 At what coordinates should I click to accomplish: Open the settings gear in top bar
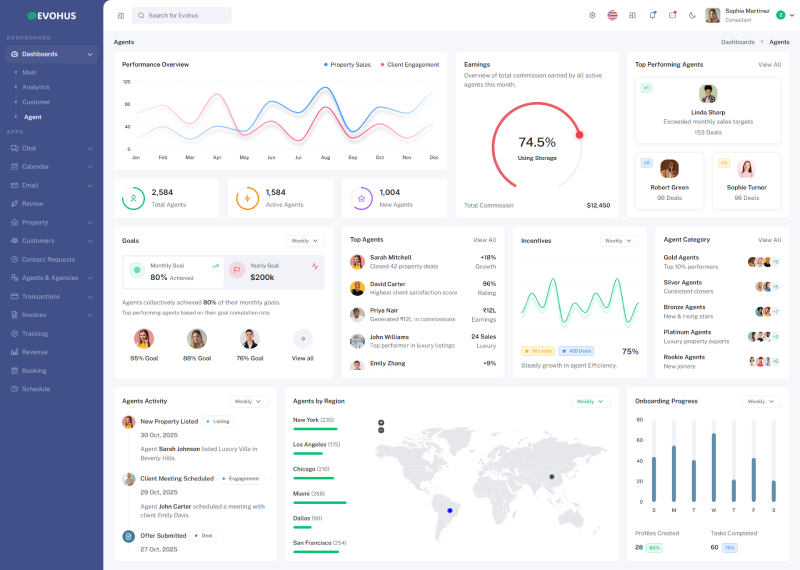tap(592, 15)
